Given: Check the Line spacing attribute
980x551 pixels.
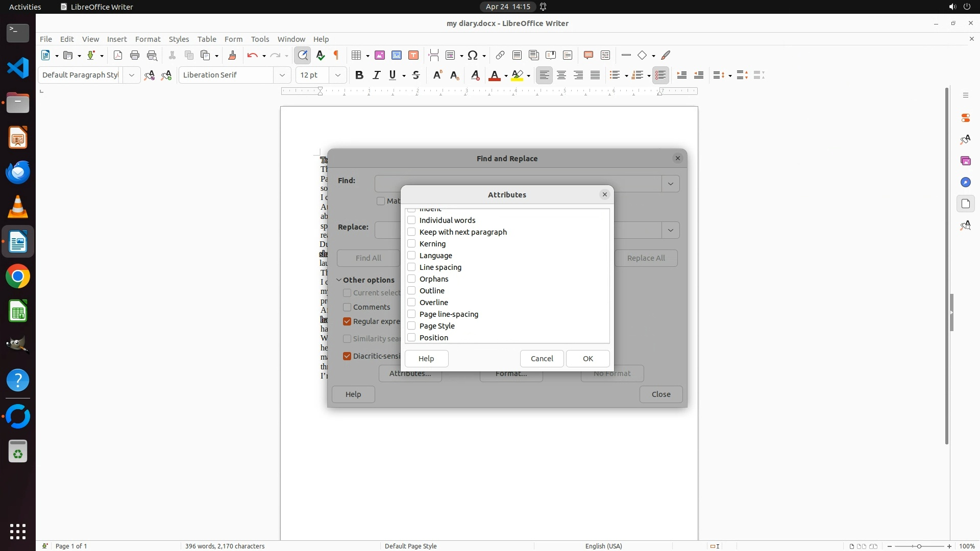Looking at the screenshot, I should click(x=411, y=267).
